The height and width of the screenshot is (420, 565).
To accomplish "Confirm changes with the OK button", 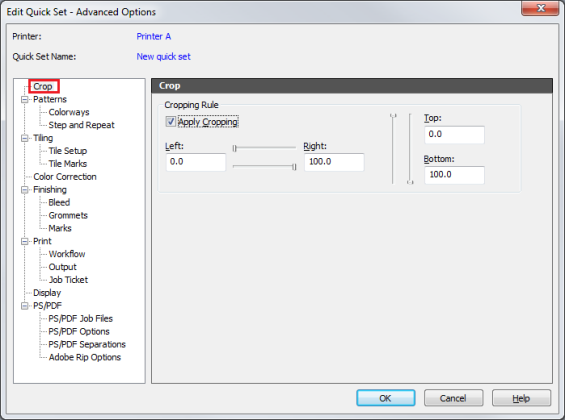I will (386, 398).
